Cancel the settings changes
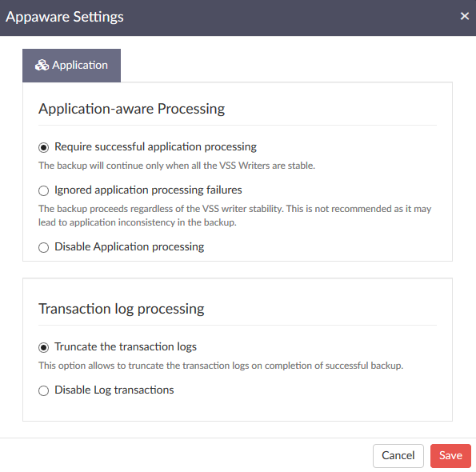Image resolution: width=476 pixels, height=472 pixels. click(x=398, y=456)
